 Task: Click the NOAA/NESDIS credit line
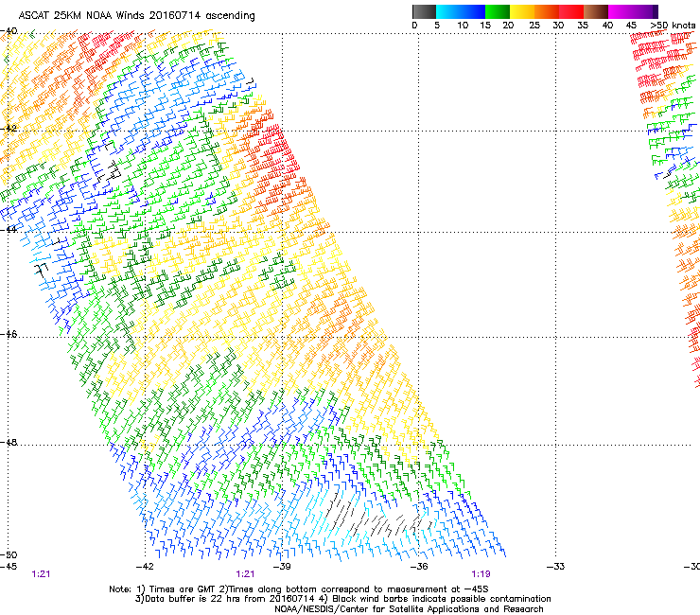(x=409, y=609)
